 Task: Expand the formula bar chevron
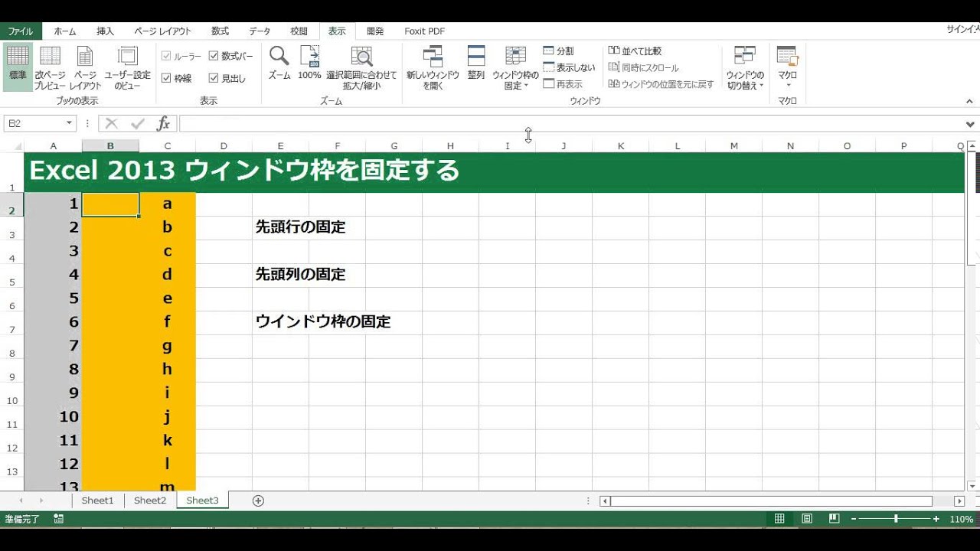[x=971, y=124]
